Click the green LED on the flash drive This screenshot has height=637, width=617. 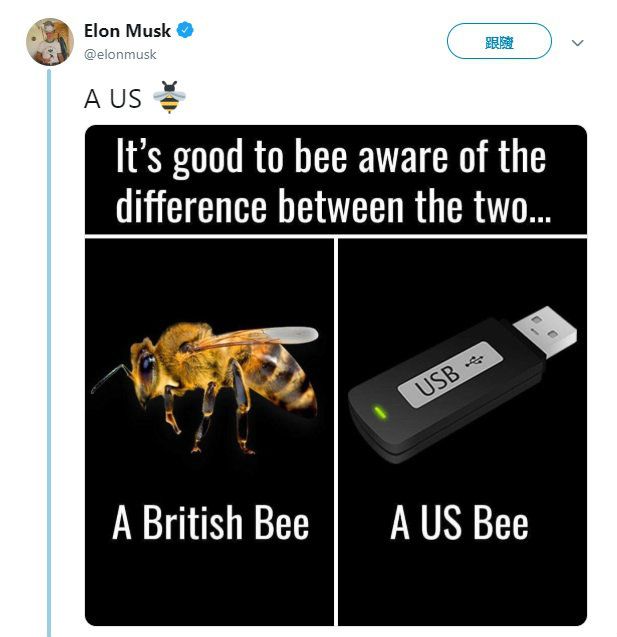(x=380, y=412)
